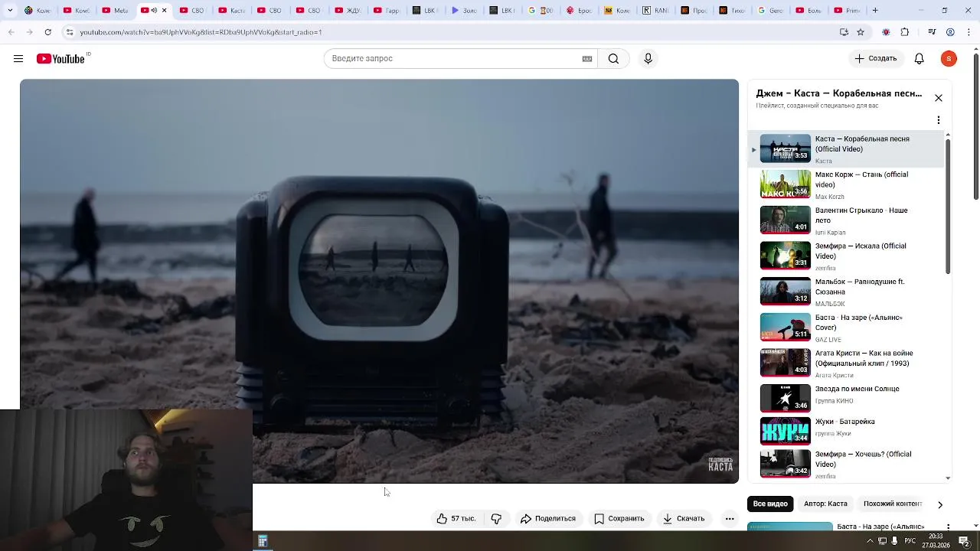
Task: Switch to the 'Meta' browser tab
Action: coord(116,11)
